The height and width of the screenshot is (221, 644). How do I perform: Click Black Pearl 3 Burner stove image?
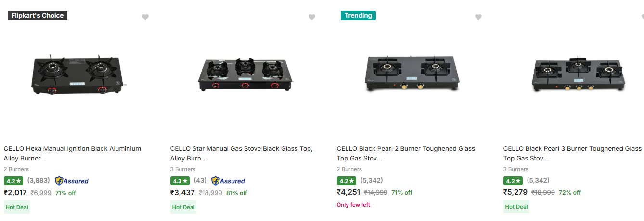coord(578,74)
